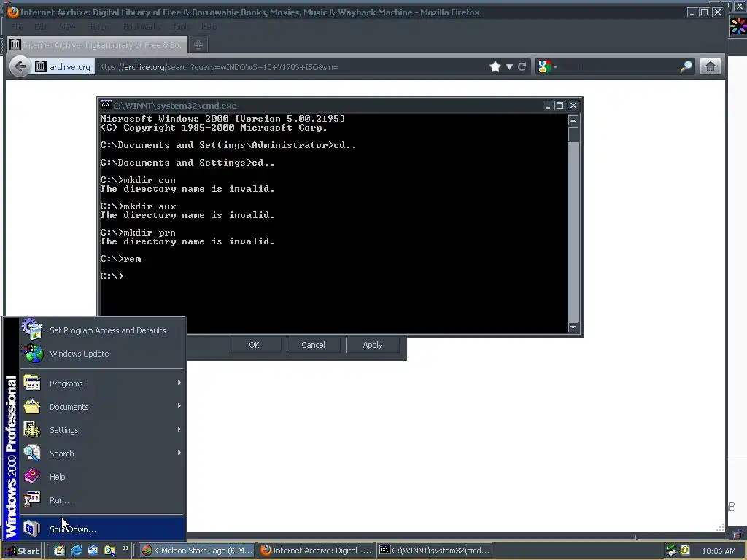
Task: Bookmark page with the star icon
Action: [x=495, y=66]
